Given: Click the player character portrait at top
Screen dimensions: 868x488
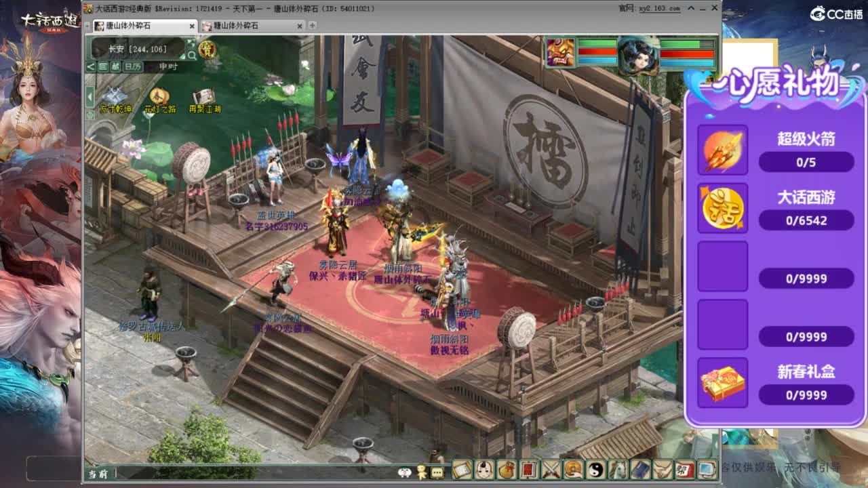Looking at the screenshot, I should pyautogui.click(x=638, y=56).
